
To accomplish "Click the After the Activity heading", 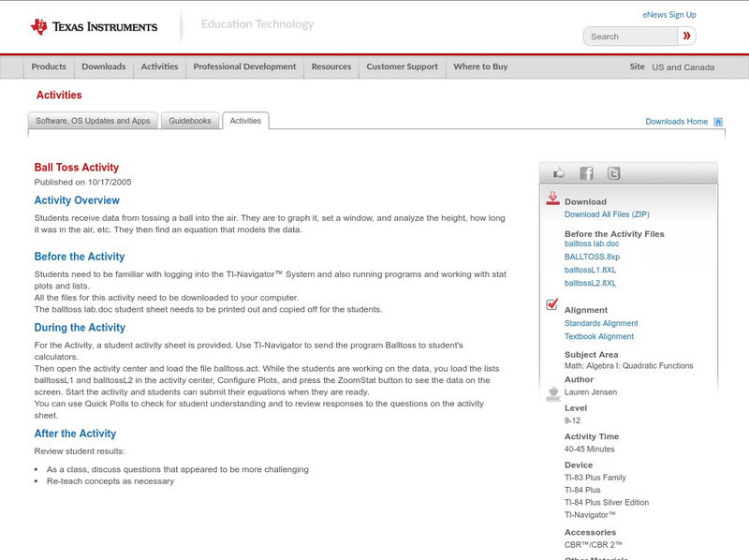I will tap(75, 434).
